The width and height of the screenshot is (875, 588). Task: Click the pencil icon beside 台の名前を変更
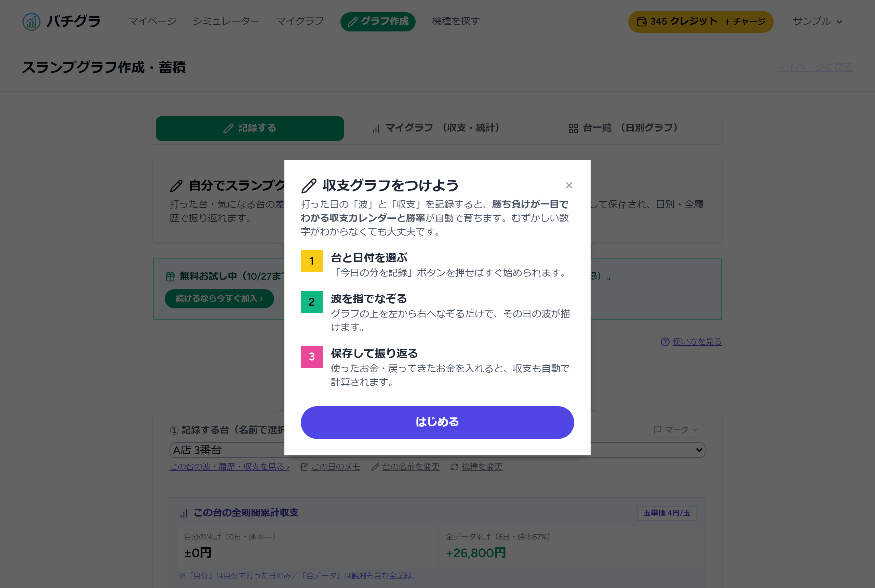click(375, 467)
